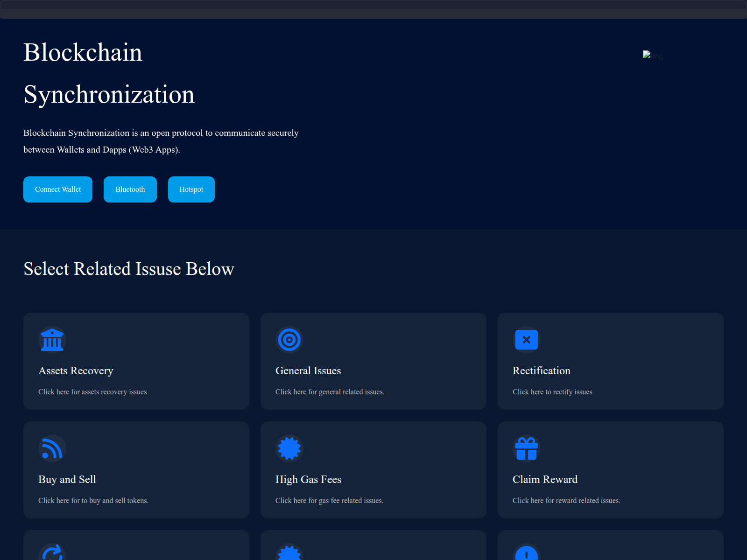The image size is (747, 560).
Task: Select the bank icon on Assets Recovery card
Action: (52, 340)
